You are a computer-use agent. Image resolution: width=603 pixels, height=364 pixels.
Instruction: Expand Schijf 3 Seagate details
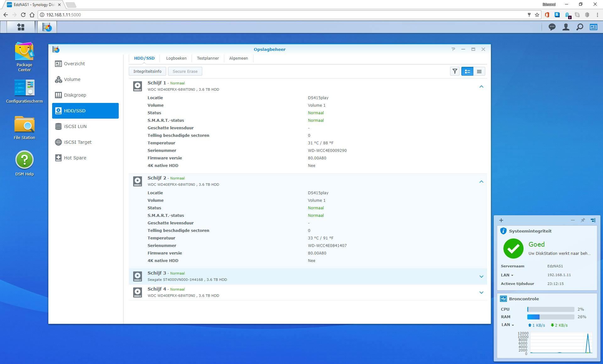point(481,276)
